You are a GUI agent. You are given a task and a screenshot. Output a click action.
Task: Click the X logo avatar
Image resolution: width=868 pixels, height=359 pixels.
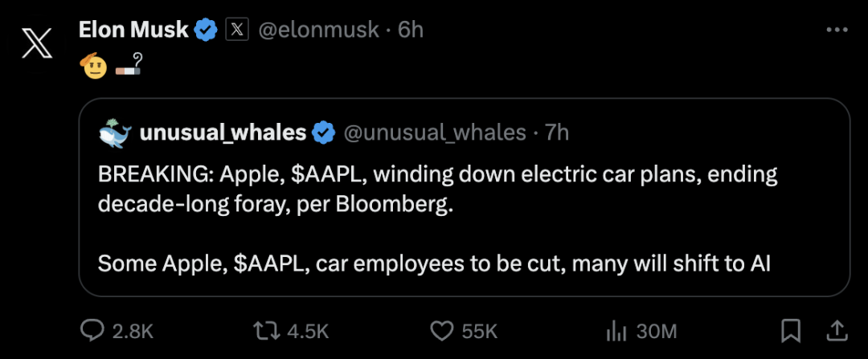[37, 42]
